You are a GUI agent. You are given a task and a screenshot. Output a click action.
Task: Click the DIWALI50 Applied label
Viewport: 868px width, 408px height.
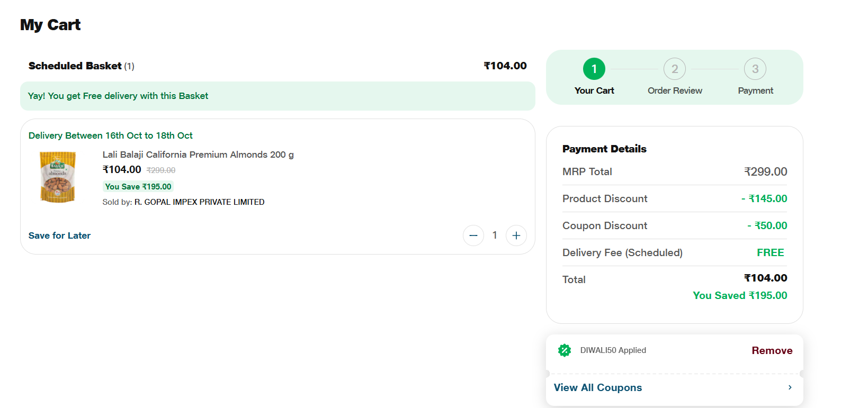click(613, 350)
